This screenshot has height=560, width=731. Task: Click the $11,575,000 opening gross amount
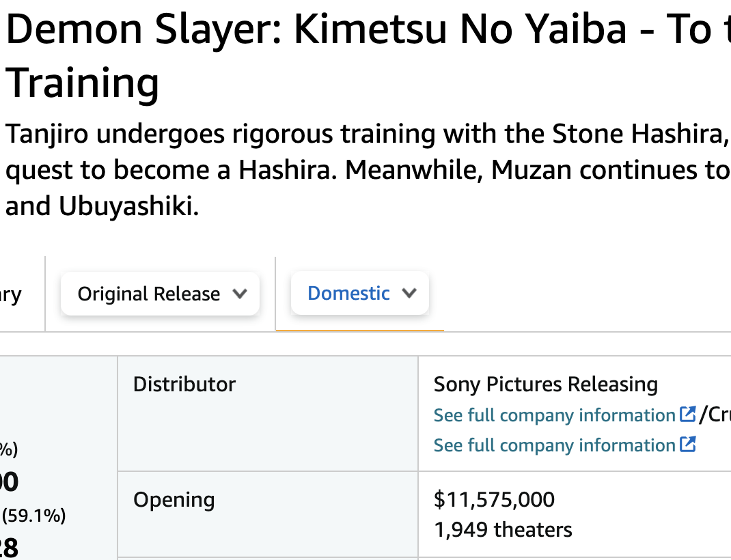494,499
